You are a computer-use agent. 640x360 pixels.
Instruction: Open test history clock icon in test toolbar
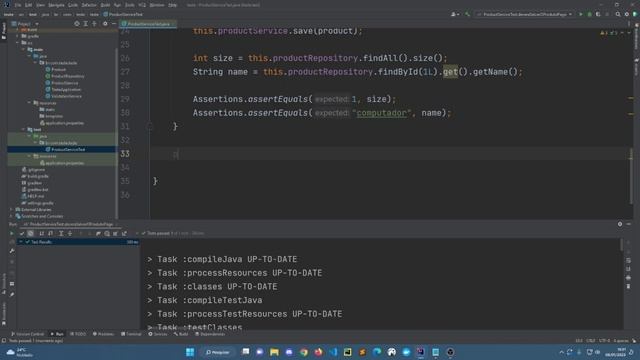coord(107,233)
